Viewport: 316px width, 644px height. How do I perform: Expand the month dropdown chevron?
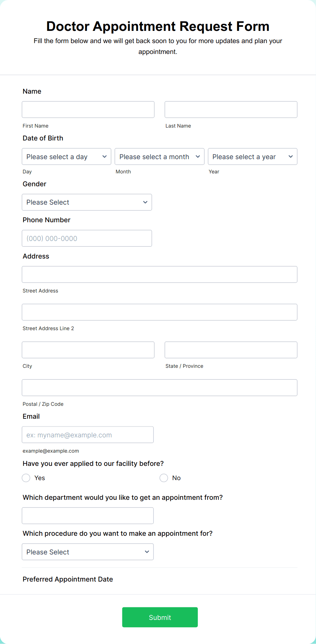(x=198, y=156)
